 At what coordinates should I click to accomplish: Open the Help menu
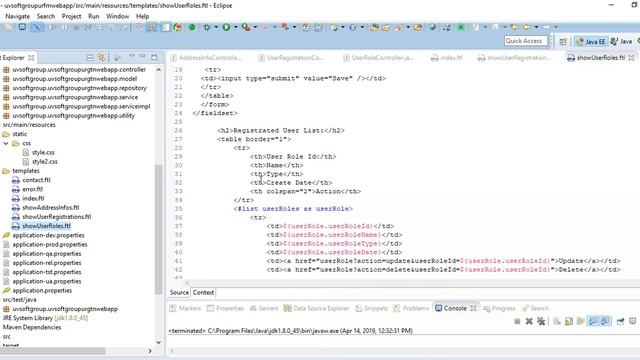[142, 16]
